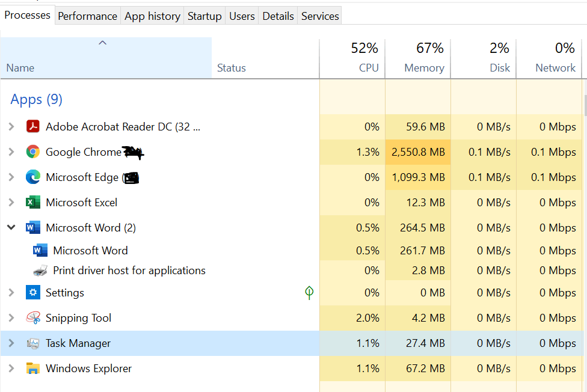Sort processes by CPU column

tap(352, 58)
